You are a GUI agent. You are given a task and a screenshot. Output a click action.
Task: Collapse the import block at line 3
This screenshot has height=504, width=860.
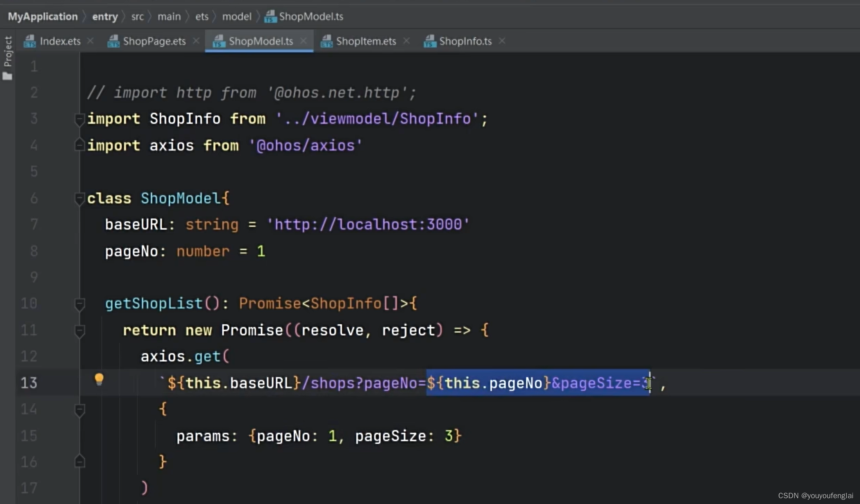pyautogui.click(x=80, y=120)
